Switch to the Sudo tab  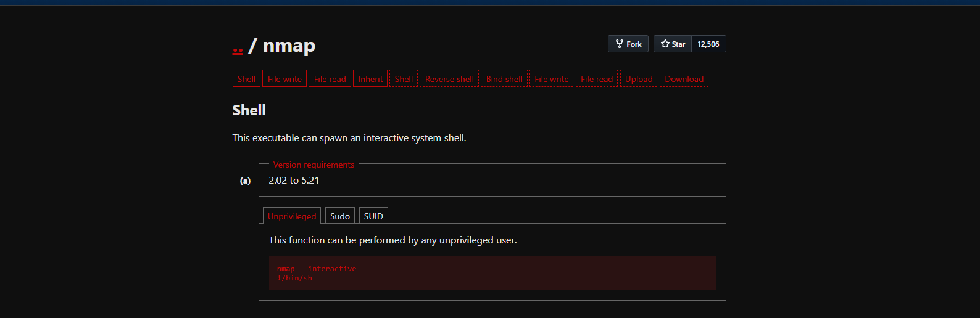click(340, 216)
